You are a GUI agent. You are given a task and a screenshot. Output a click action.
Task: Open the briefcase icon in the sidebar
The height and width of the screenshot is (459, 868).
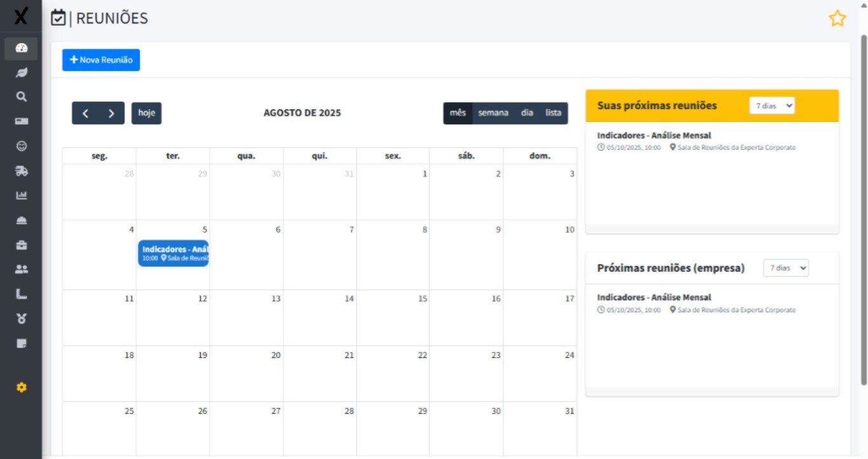pos(22,244)
